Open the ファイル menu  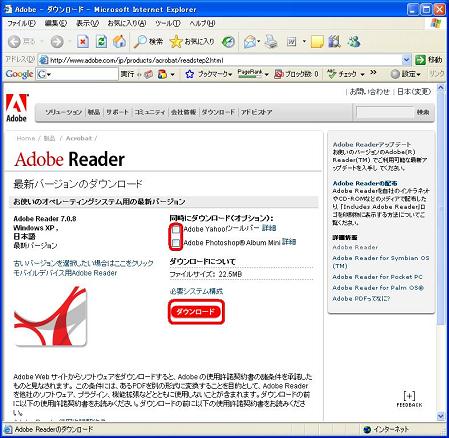click(22, 23)
